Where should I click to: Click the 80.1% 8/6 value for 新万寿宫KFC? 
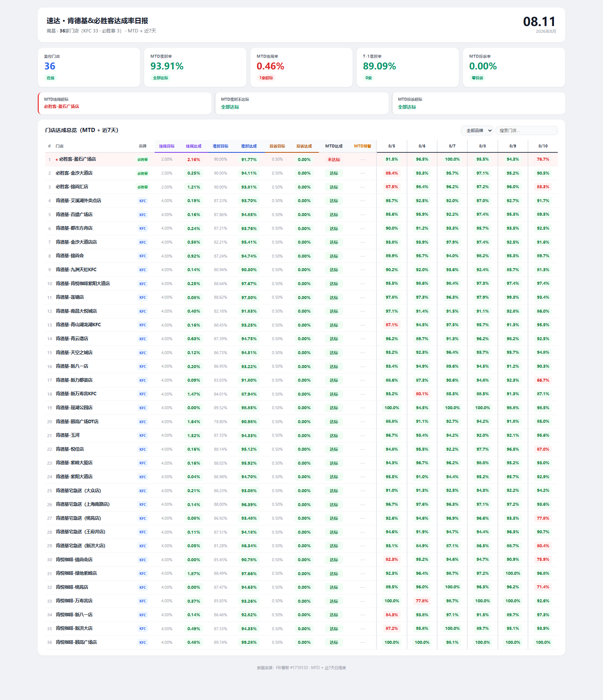tap(422, 394)
